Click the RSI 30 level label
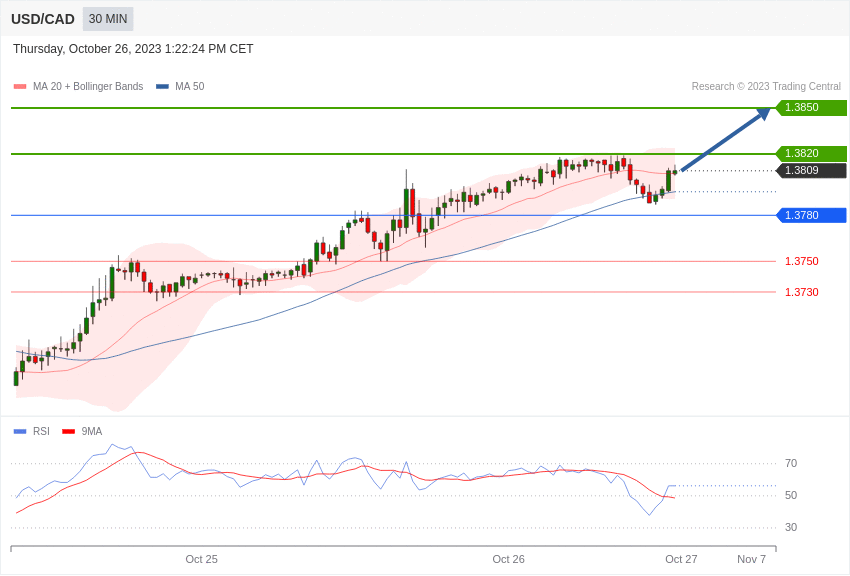The height and width of the screenshot is (576, 850). click(791, 527)
